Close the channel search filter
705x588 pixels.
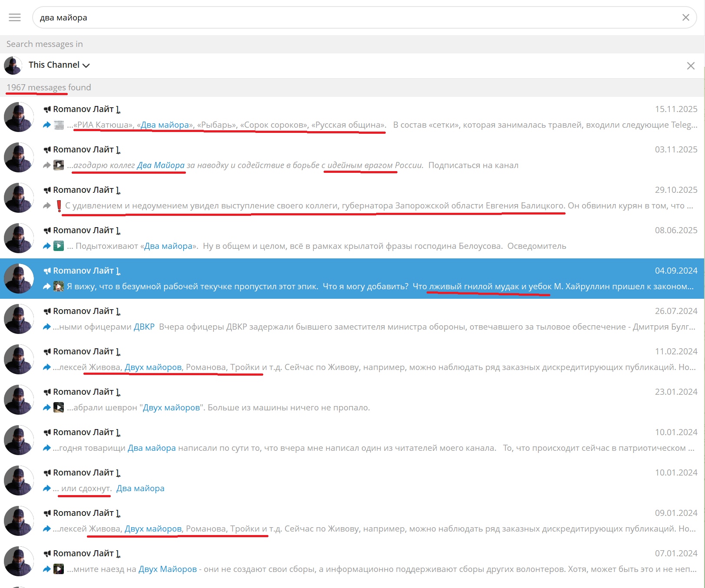[x=690, y=66]
